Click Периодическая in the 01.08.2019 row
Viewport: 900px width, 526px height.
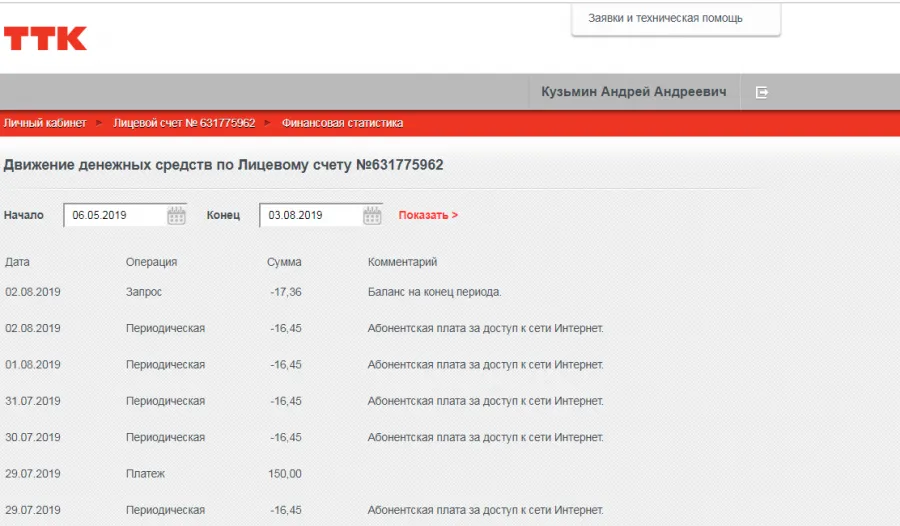pyautogui.click(x=165, y=365)
